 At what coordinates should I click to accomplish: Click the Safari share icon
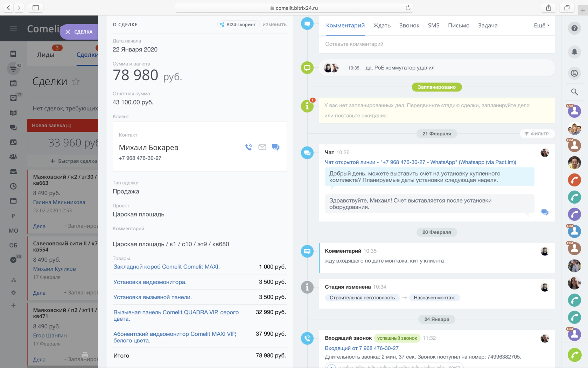(x=548, y=8)
